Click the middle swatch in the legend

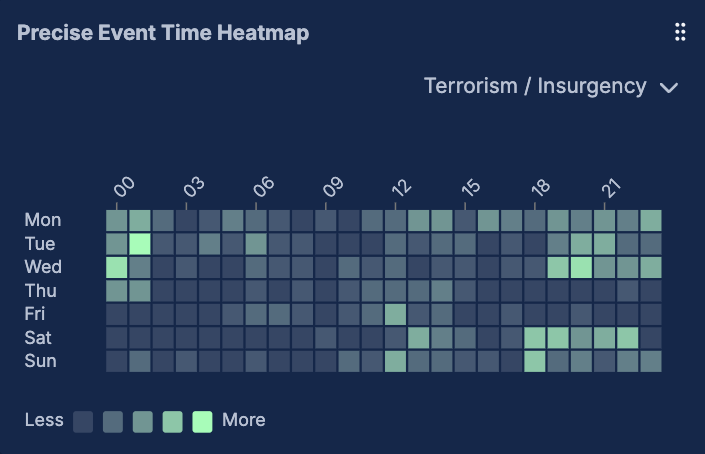pos(143,420)
